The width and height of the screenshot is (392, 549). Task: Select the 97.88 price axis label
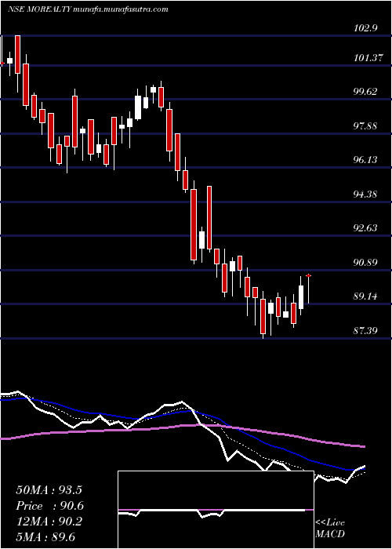point(366,125)
